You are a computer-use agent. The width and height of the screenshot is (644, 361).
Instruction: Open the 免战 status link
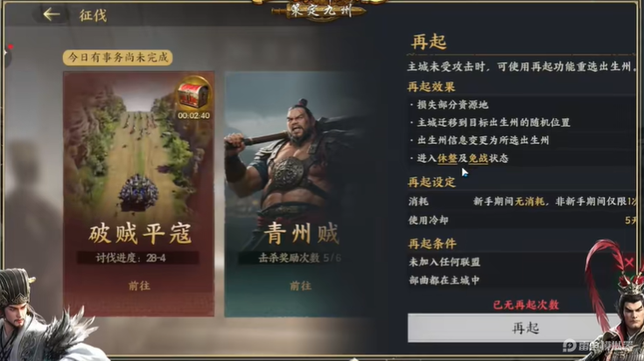click(x=478, y=158)
